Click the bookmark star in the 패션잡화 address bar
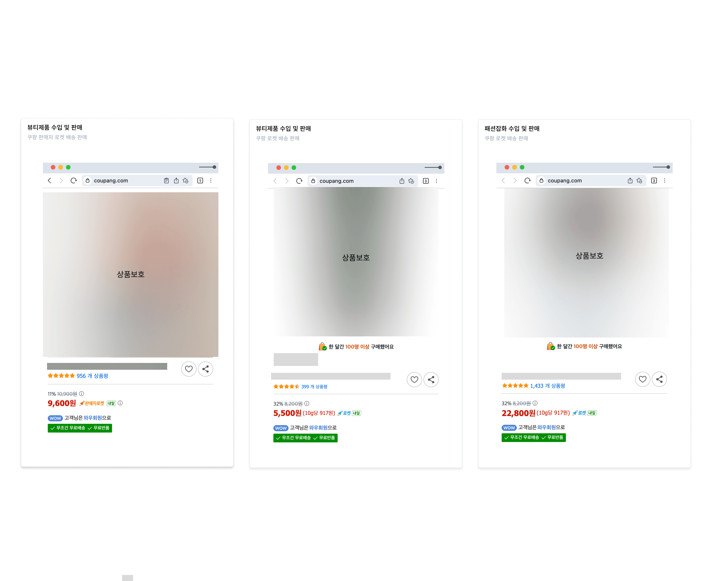This screenshot has width=728, height=581. 639,181
